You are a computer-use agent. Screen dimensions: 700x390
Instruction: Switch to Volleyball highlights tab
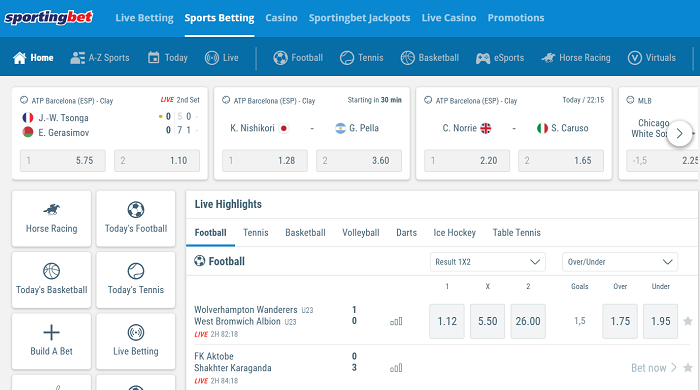click(x=361, y=233)
